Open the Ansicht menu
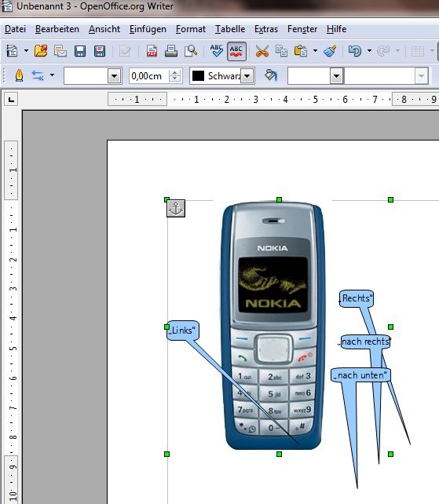Viewport: 439px width, 504px height. [x=104, y=29]
